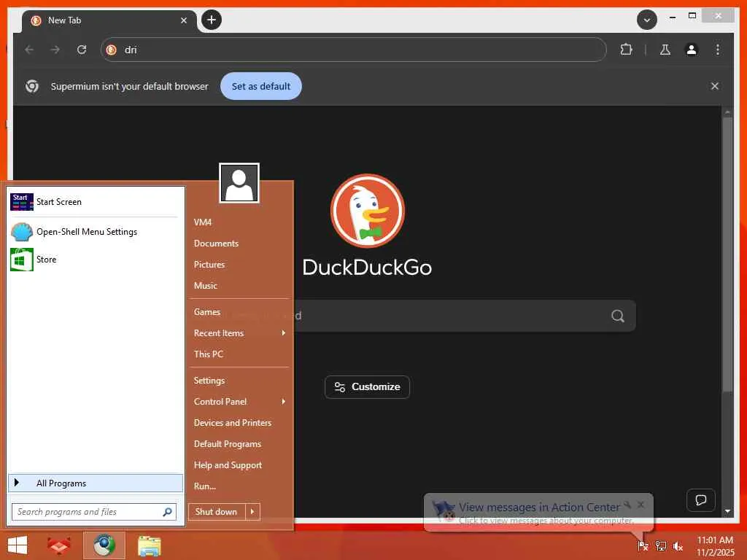Open the browser profile icon
Viewport: 747px width, 560px height.
pos(692,50)
